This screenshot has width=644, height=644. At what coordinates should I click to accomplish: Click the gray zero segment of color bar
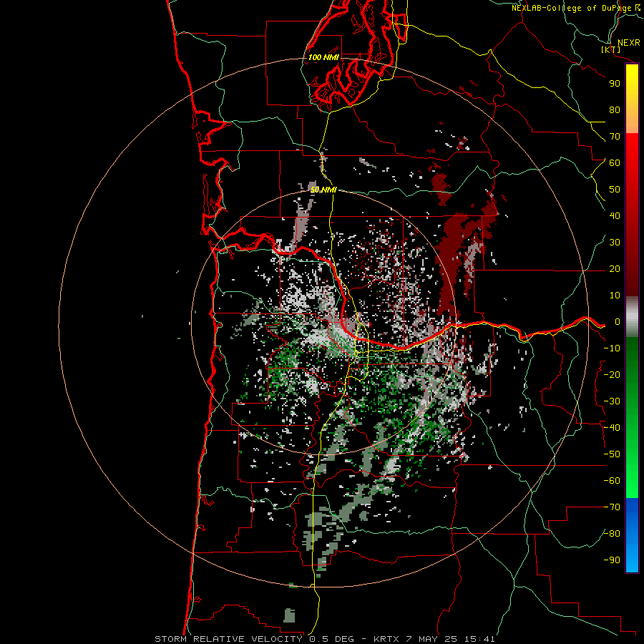click(632, 317)
